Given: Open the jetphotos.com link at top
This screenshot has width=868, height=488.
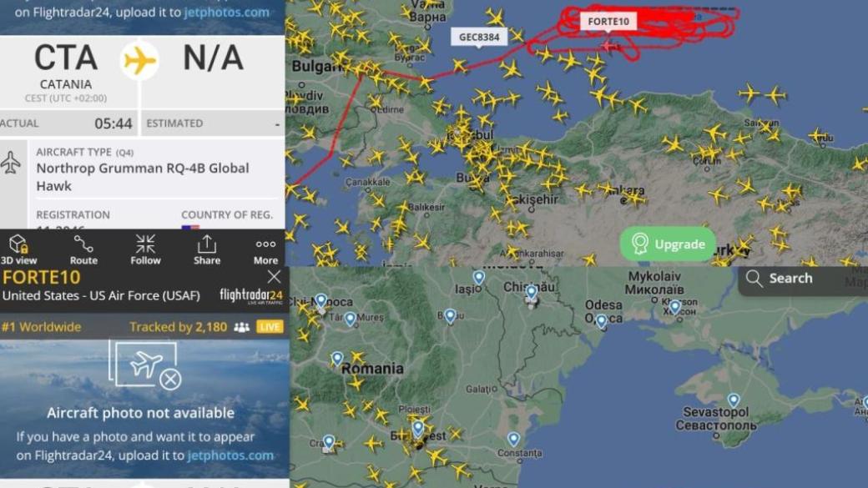Looking at the screenshot, I should point(226,13).
